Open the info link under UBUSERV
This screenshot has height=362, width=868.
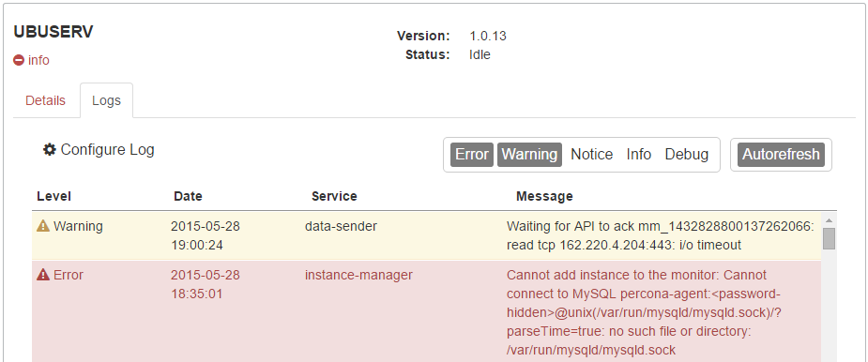point(38,60)
